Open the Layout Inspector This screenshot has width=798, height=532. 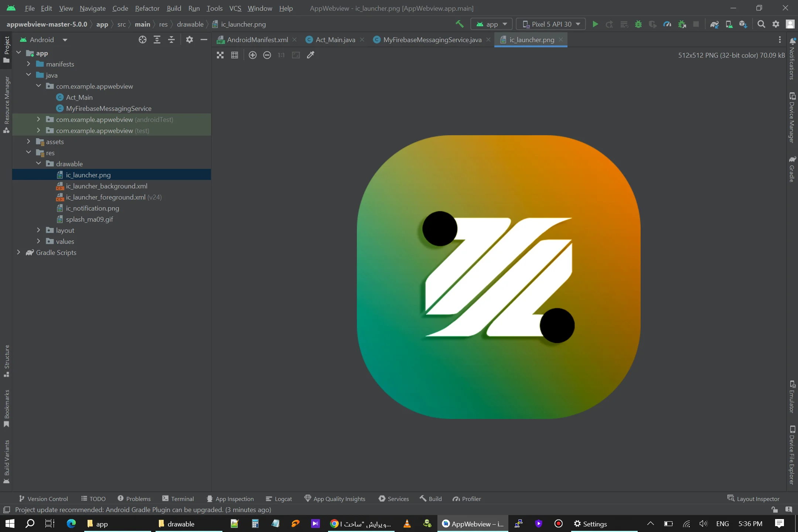coord(754,499)
